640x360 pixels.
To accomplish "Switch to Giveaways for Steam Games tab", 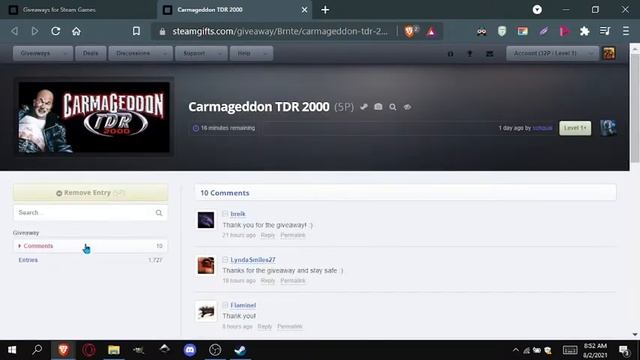I will tap(78, 10).
